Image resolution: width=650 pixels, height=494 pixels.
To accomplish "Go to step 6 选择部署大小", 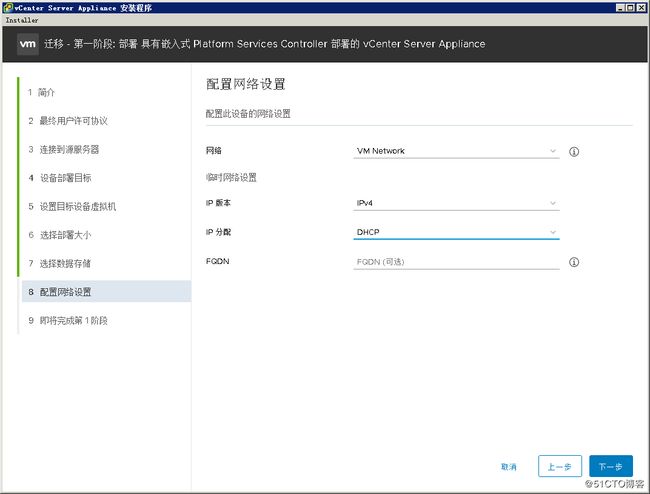I will coord(60,235).
